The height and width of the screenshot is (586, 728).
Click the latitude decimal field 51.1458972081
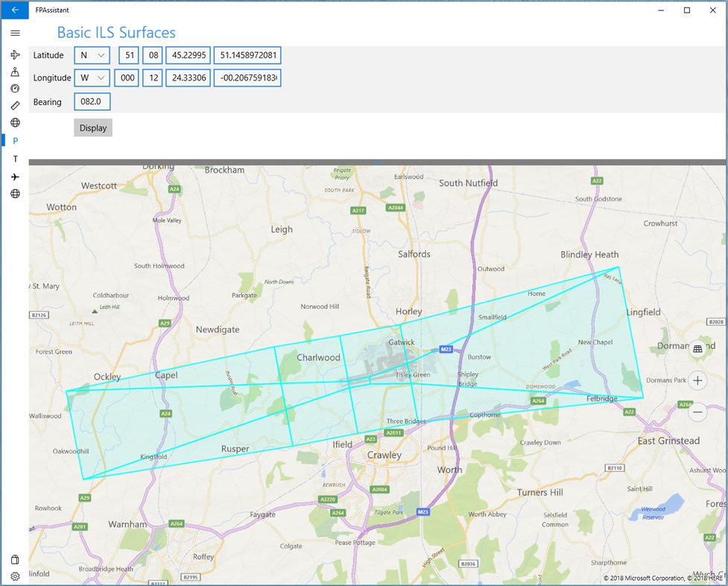[247, 55]
